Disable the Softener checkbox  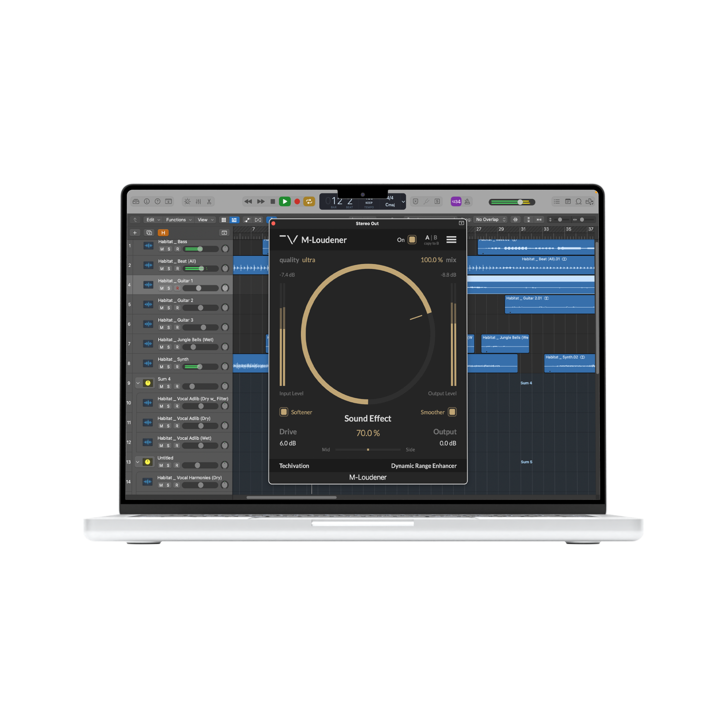coord(284,412)
